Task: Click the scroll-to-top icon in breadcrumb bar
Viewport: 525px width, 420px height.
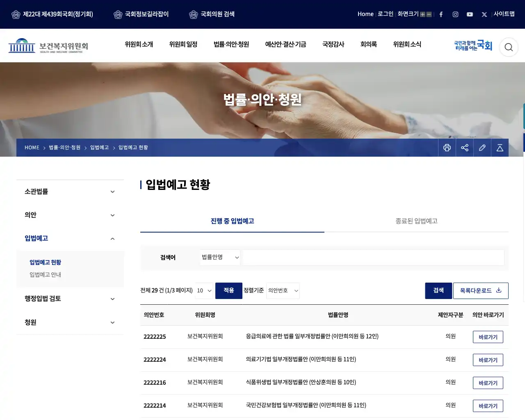Action: coord(500,148)
